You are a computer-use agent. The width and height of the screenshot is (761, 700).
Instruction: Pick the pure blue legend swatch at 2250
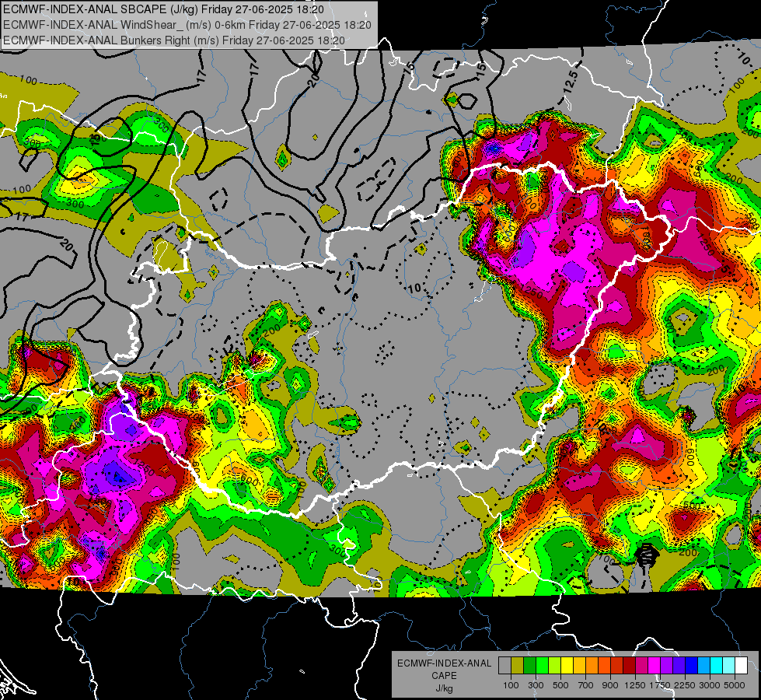tap(692, 666)
